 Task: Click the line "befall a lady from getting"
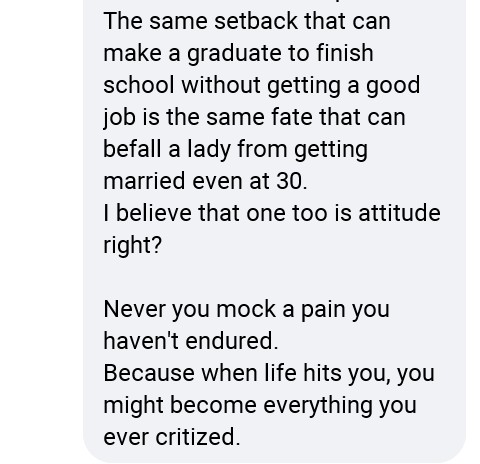[236, 150]
